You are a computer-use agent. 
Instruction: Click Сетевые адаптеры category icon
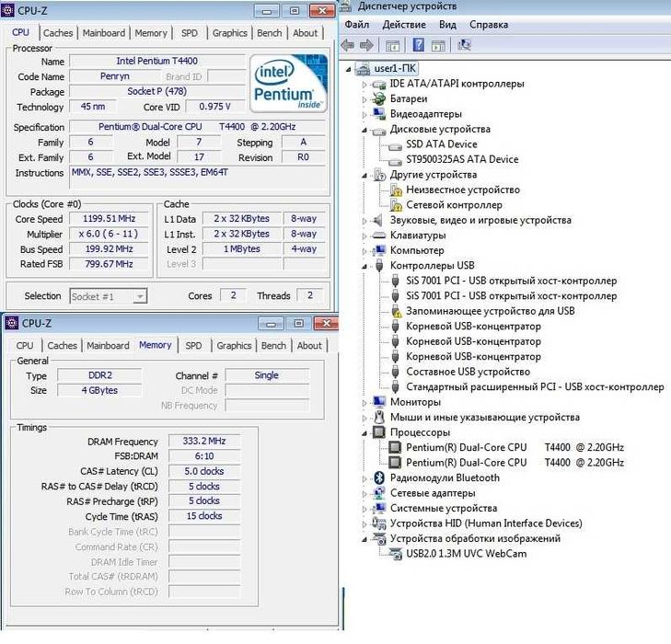click(378, 492)
